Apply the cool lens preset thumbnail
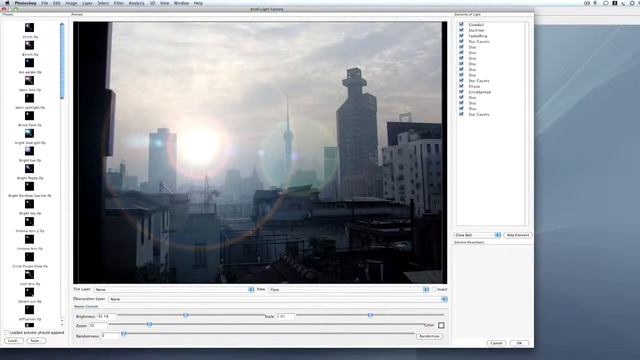Viewport: 640px width, 360px height. pyautogui.click(x=29, y=274)
